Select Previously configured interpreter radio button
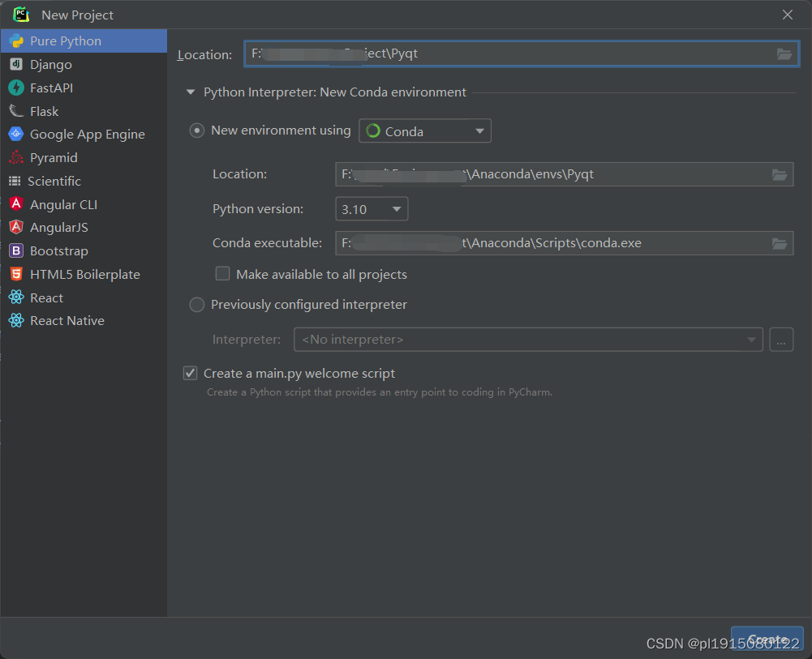812x659 pixels. (197, 305)
